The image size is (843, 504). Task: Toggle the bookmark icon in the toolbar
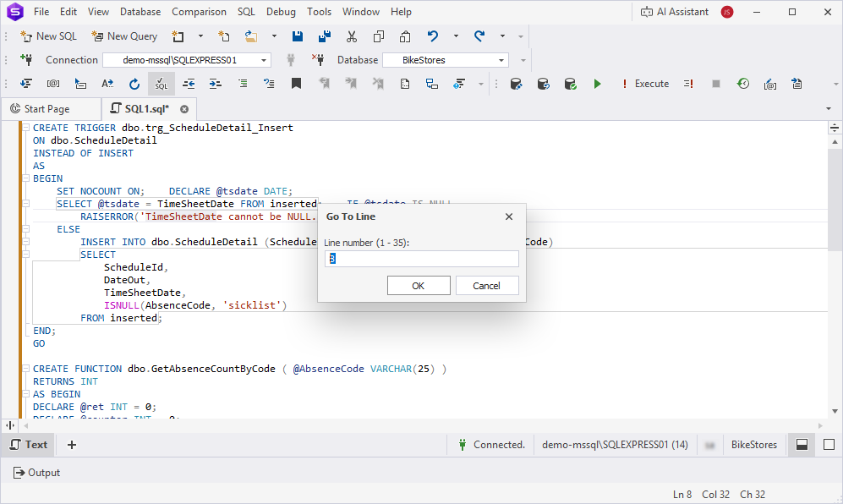pos(296,84)
